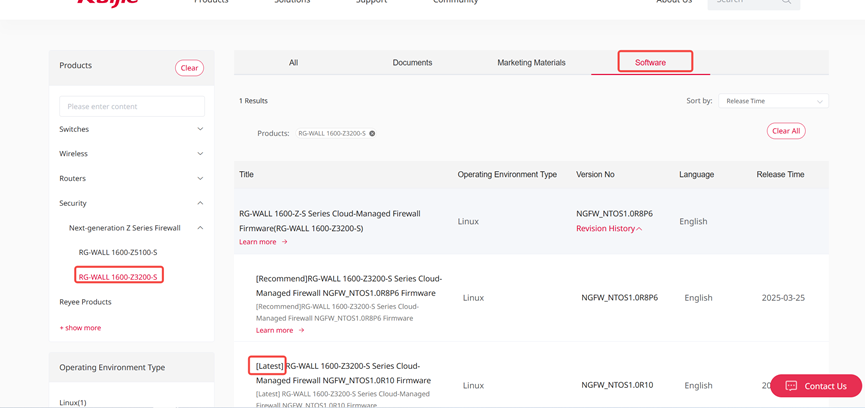The width and height of the screenshot is (865, 408).
Task: Collapse the Revision History list
Action: pyautogui.click(x=609, y=229)
